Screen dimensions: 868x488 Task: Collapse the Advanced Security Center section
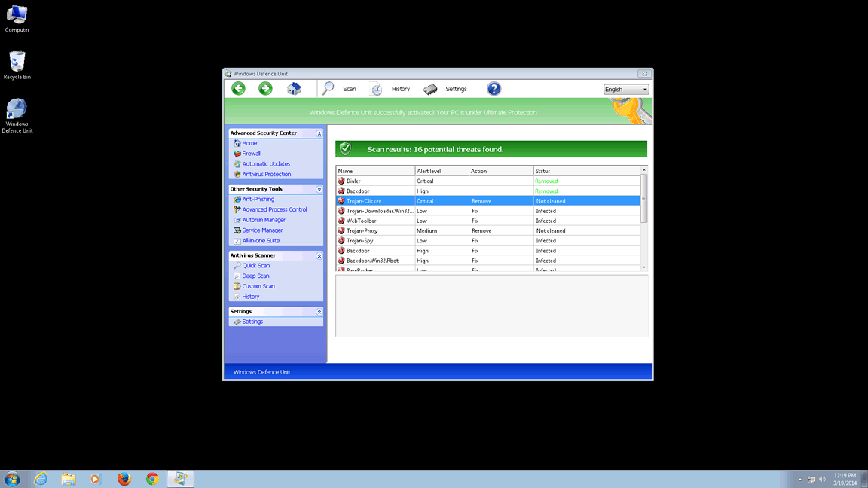(319, 133)
